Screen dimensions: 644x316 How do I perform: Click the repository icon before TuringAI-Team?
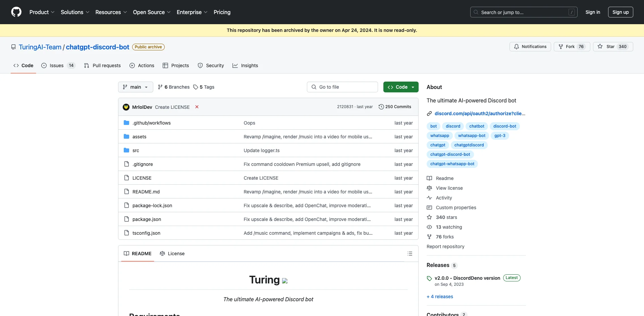coord(13,47)
